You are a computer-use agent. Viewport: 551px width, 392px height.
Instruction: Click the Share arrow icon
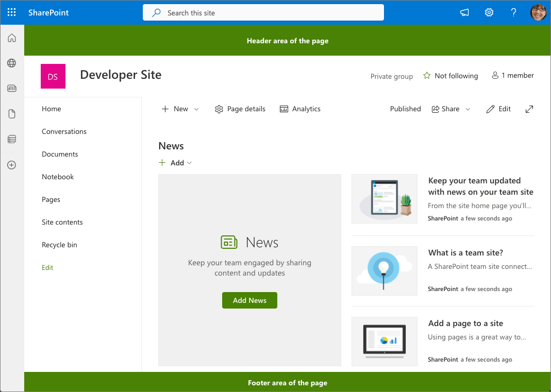coord(436,109)
